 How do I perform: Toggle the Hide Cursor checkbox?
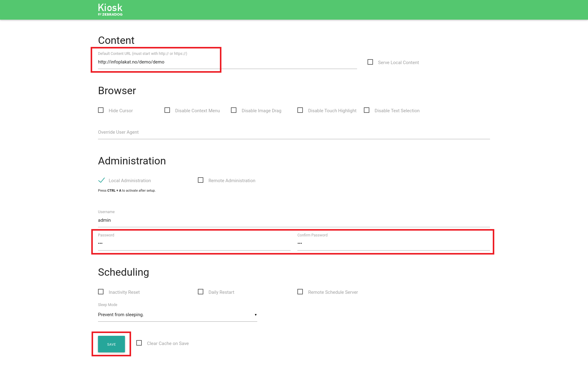point(101,110)
